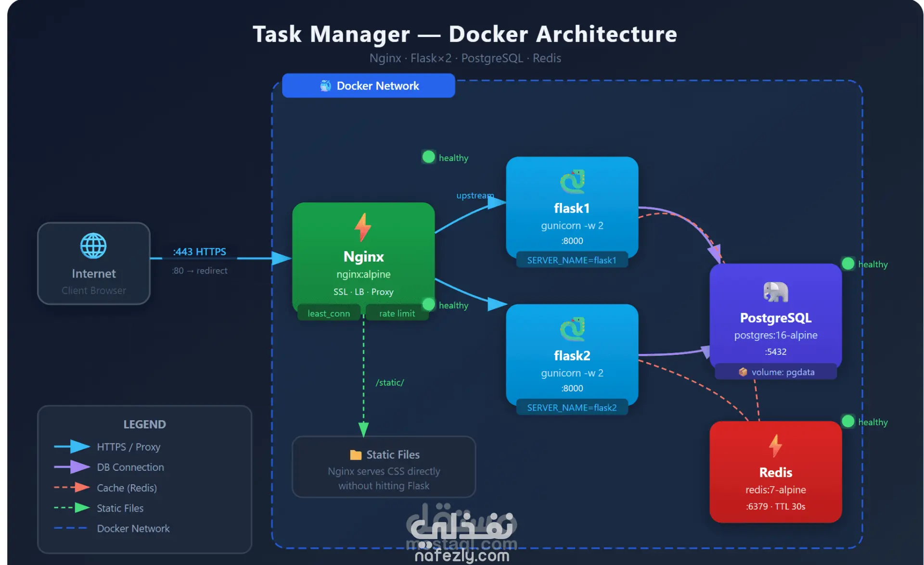This screenshot has height=565, width=924.
Task: Click the 'nginx:alpine' image name
Action: coord(363,274)
